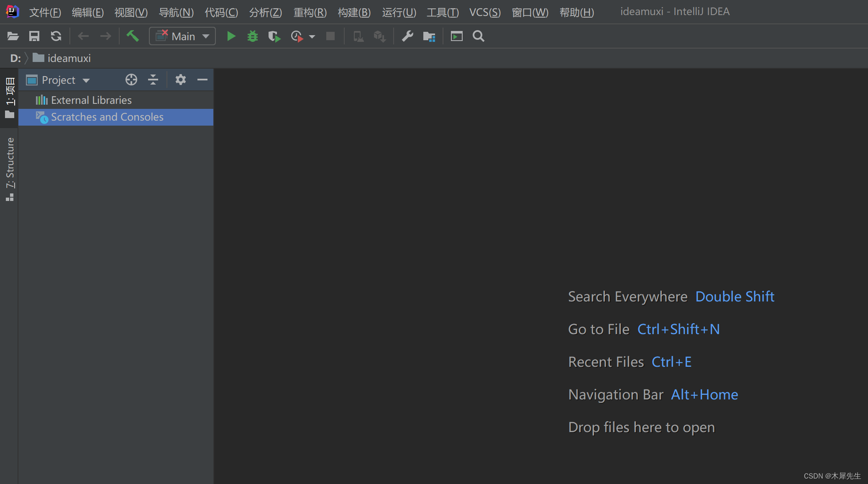Toggle the Z: Structure side panel

click(10, 168)
